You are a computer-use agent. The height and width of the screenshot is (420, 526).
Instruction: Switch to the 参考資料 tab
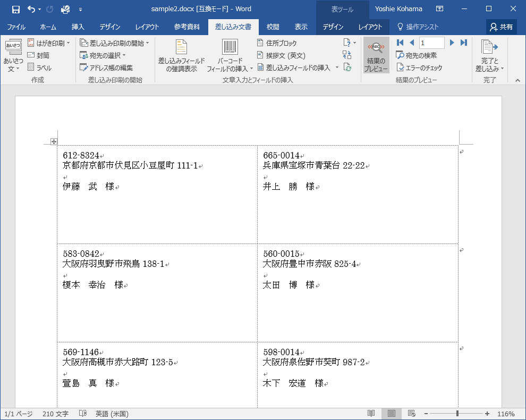click(187, 27)
